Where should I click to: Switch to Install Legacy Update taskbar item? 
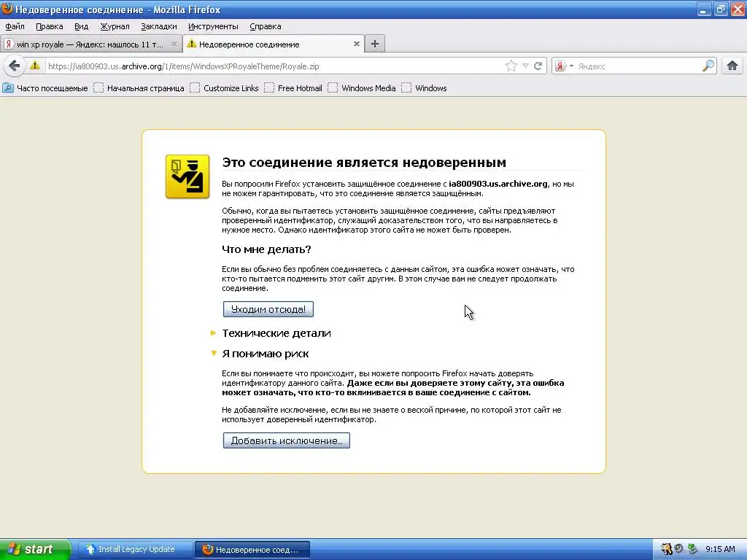tap(135, 549)
